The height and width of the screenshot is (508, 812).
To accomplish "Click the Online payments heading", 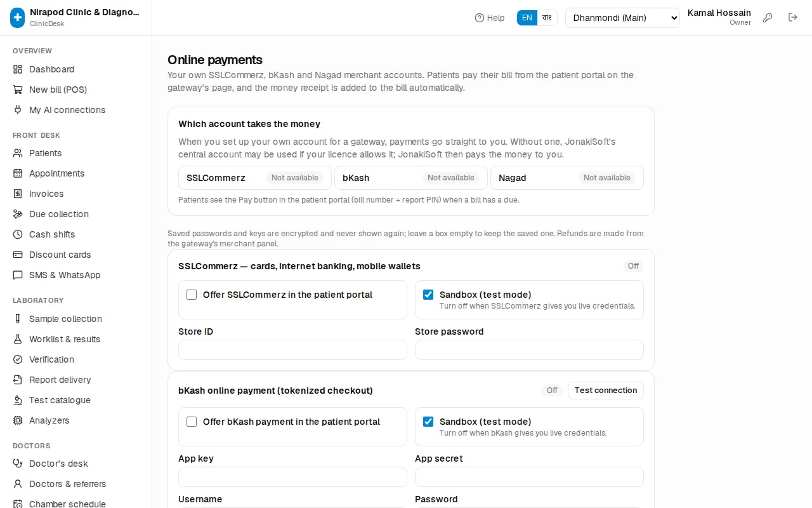I will click(215, 60).
